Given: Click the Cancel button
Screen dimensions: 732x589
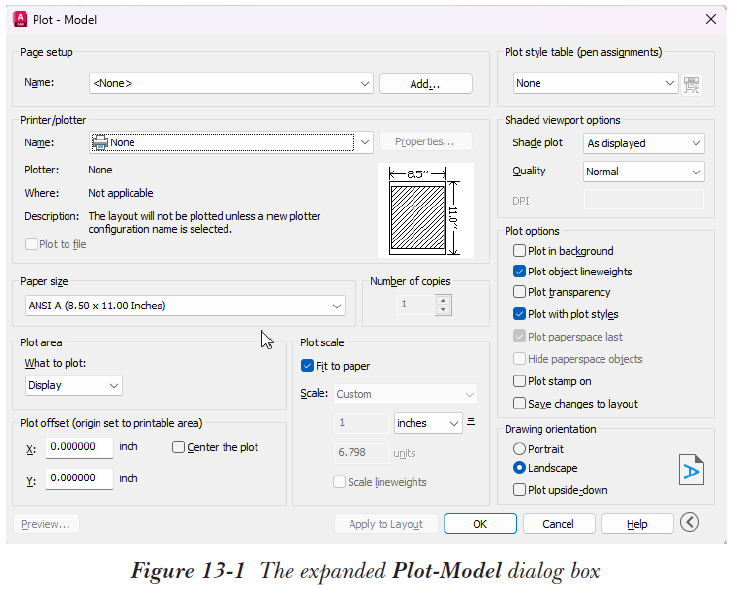Looking at the screenshot, I should pos(559,524).
